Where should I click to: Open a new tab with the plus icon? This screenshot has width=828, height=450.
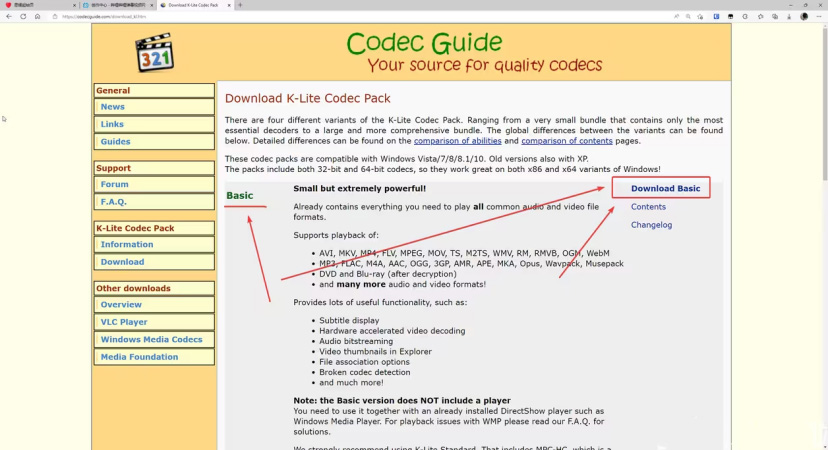point(240,5)
